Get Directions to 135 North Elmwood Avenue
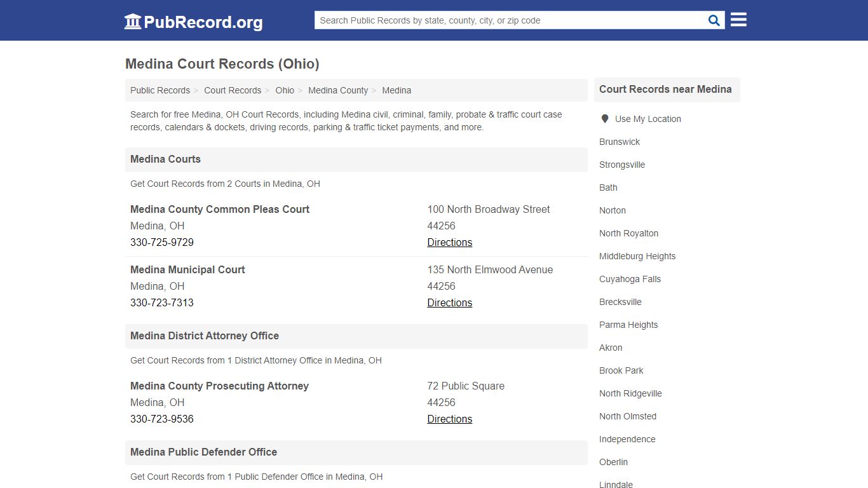This screenshot has width=868, height=488. pyautogui.click(x=450, y=302)
